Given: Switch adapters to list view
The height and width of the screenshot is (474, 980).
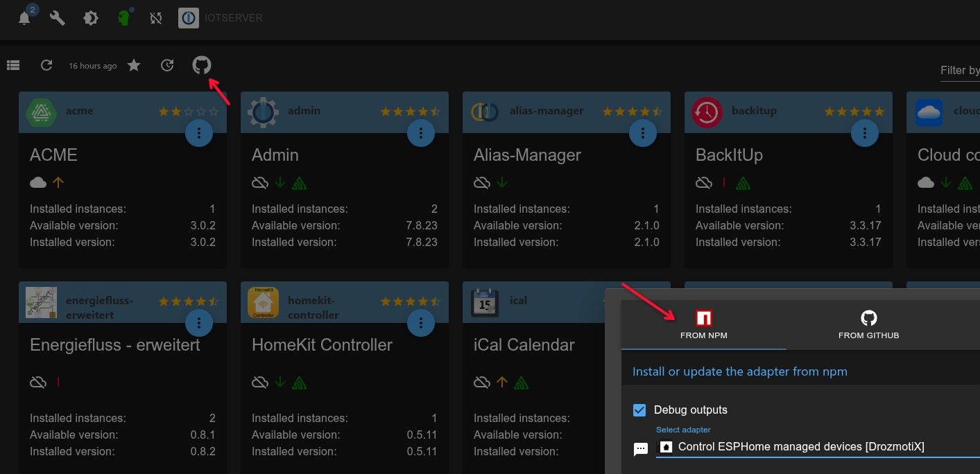Looking at the screenshot, I should coord(13,65).
